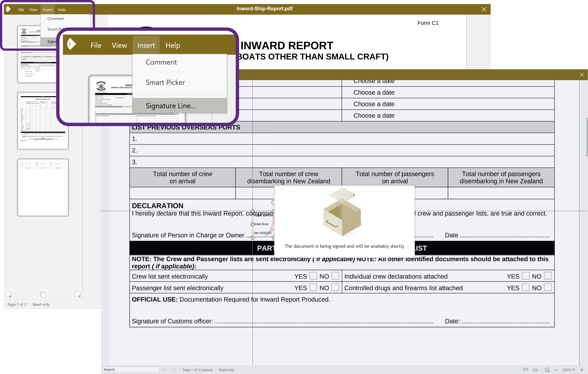Zoom out with the minus icon
Viewport: 588px width, 374px height.
point(556,370)
